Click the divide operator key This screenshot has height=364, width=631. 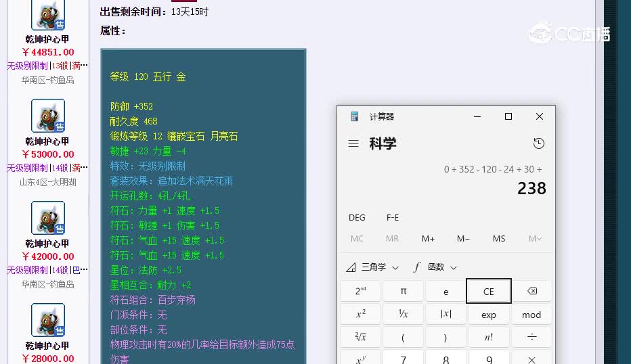point(531,337)
